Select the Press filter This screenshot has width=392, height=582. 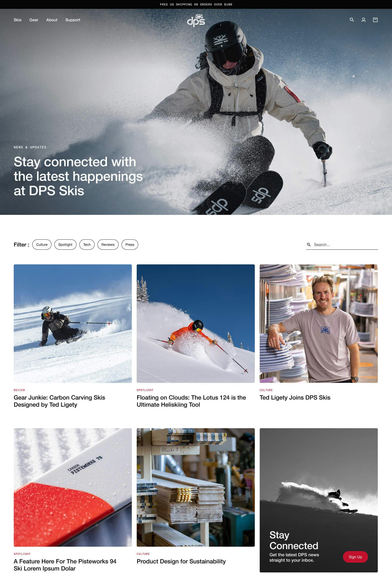click(130, 245)
